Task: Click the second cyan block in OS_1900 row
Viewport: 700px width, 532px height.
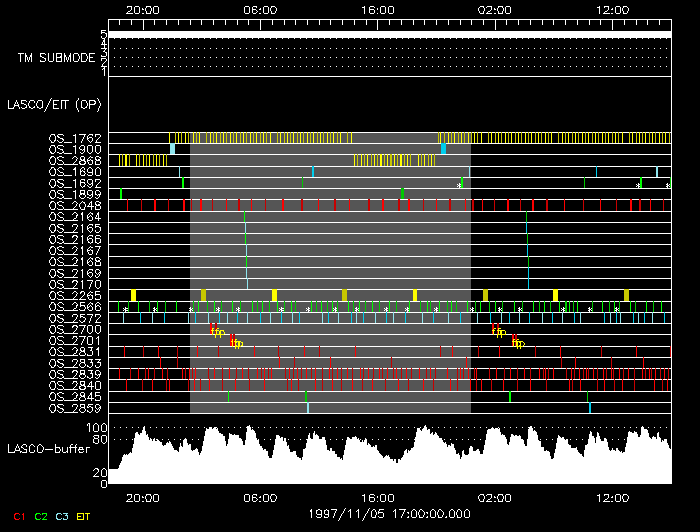Action: pyautogui.click(x=443, y=149)
